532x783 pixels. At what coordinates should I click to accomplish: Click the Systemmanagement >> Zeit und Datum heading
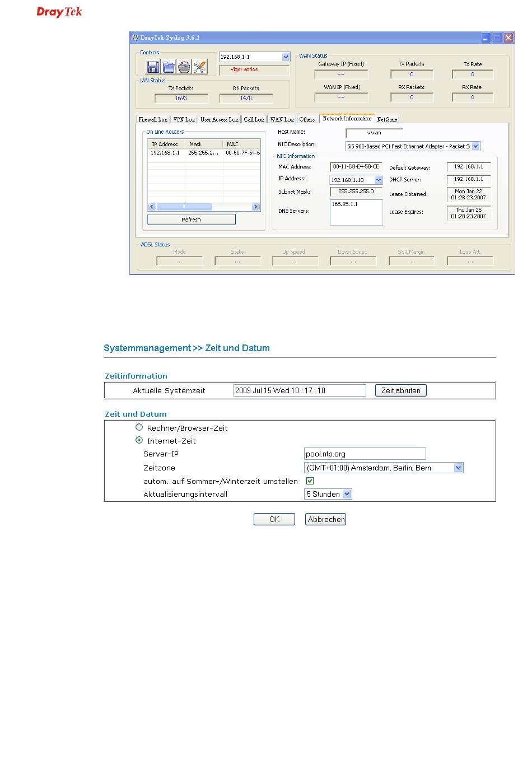pos(186,348)
